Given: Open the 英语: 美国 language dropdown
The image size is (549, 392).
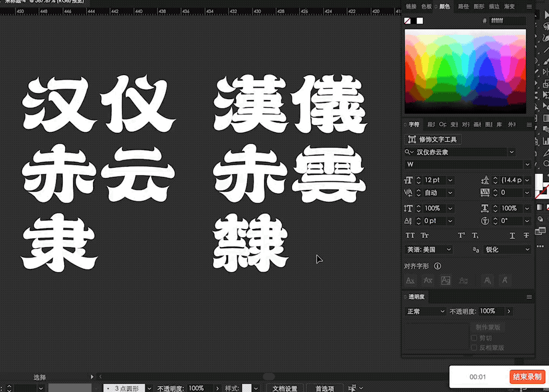Looking at the screenshot, I should (429, 249).
